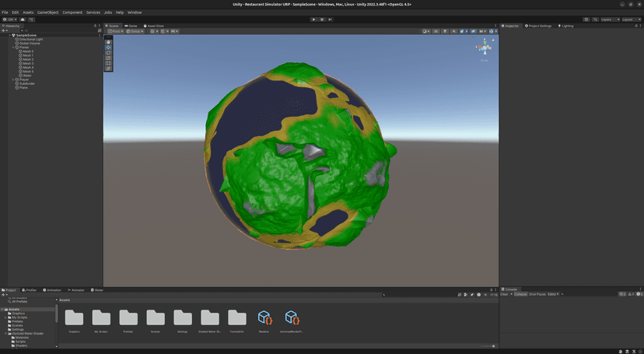Open the Layers dropdown

point(610,19)
